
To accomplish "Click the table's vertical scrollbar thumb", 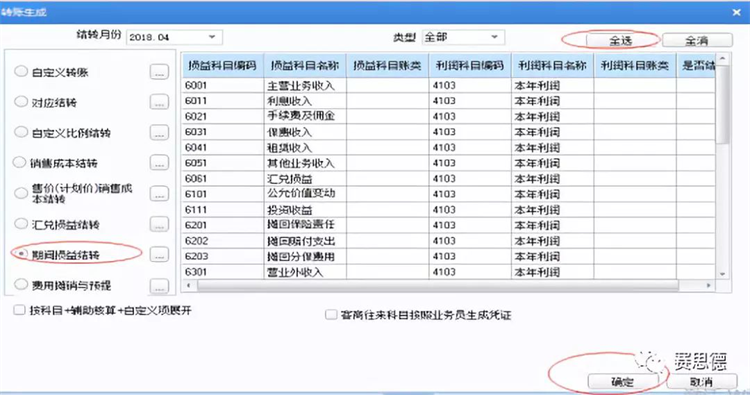I will tap(722, 104).
